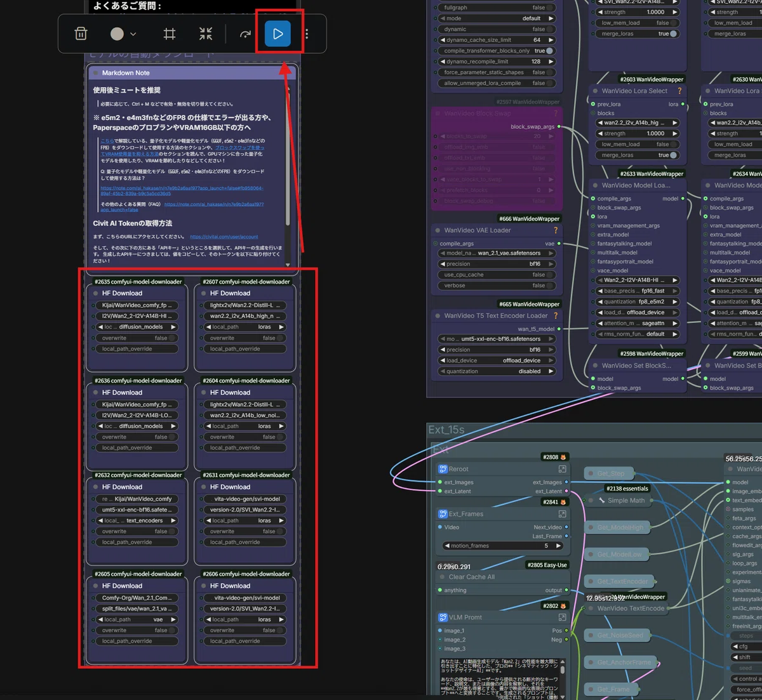
Task: Increase motion_frames value with right arrow
Action: (559, 546)
